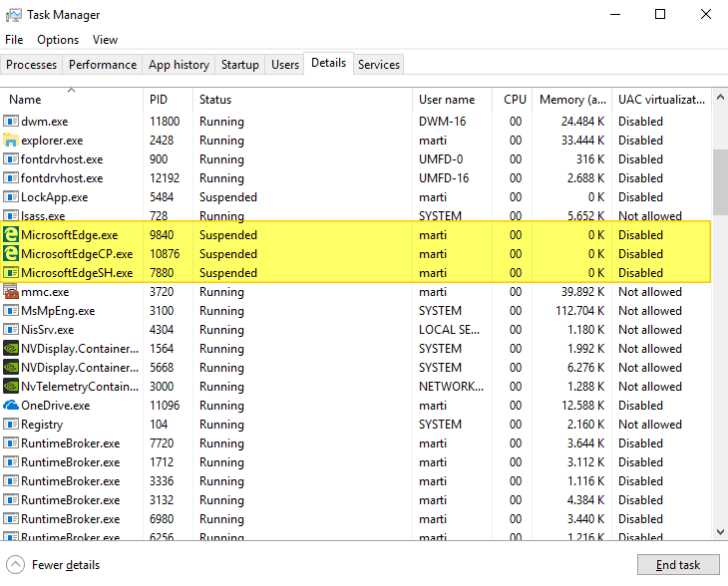Viewport: 728px width, 586px height.
Task: Click the MicrosoftEdge.exe Edge icon
Action: (x=10, y=235)
